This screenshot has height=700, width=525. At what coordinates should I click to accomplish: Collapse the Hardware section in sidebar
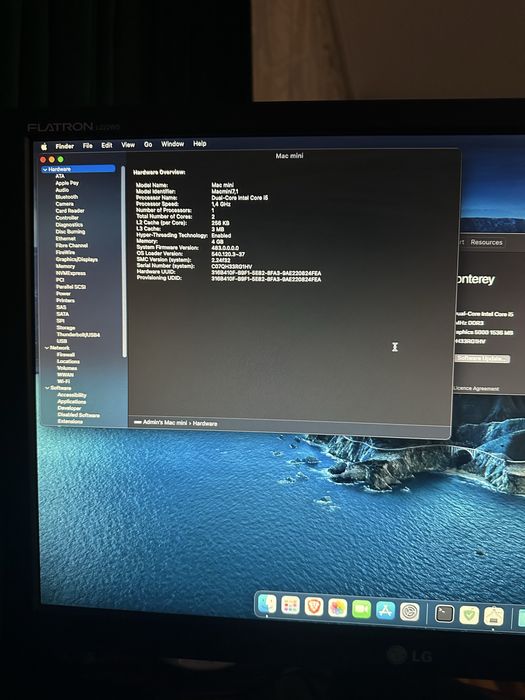coord(45,170)
